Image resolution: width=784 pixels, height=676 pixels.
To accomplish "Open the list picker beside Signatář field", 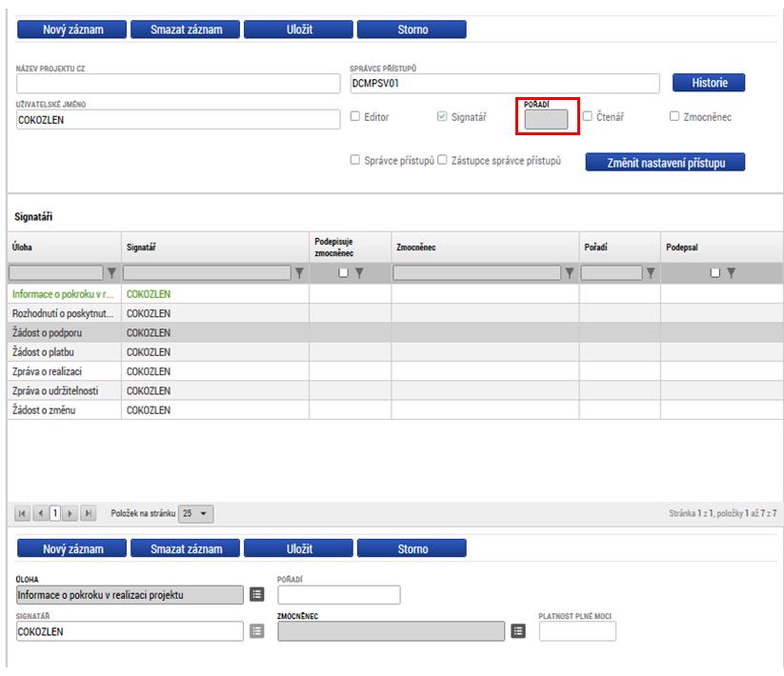I will [x=256, y=631].
